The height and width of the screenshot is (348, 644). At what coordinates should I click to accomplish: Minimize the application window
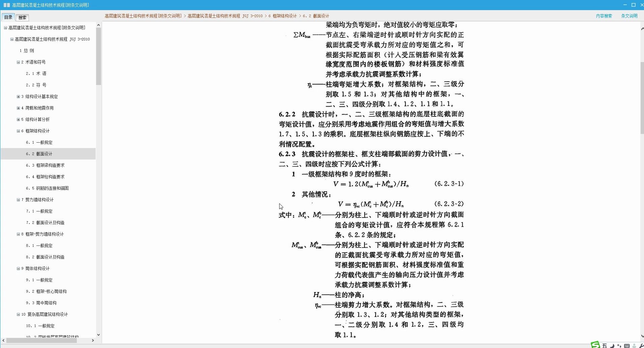point(625,5)
